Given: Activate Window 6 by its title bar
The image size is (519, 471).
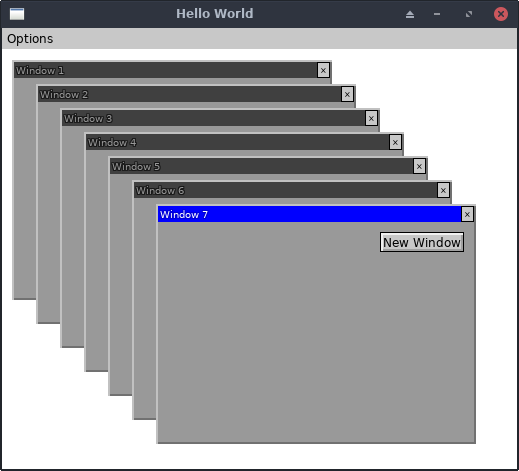Looking at the screenshot, I should pyautogui.click(x=285, y=190).
